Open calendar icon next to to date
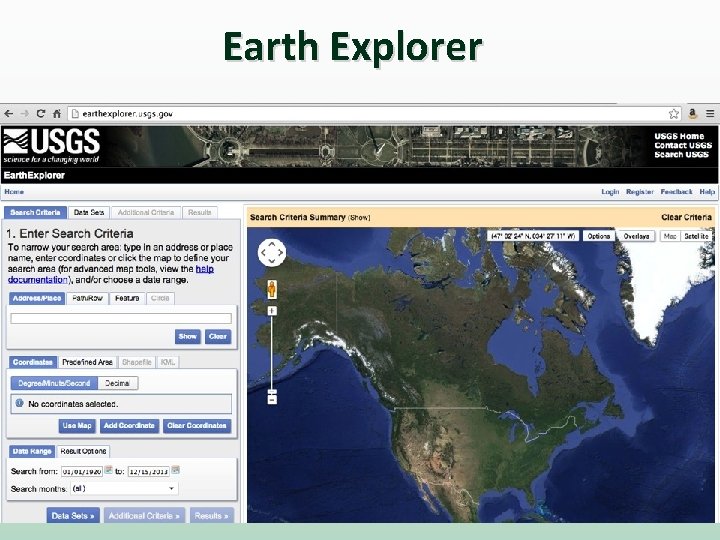 [x=175, y=470]
